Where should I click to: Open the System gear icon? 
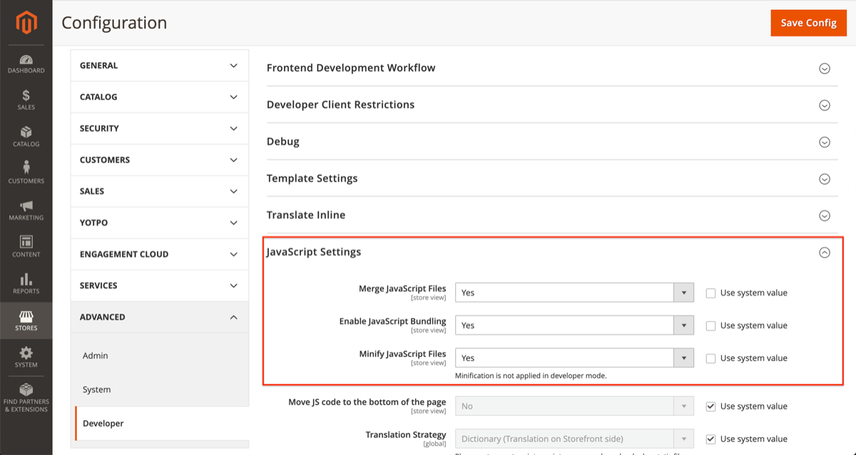pos(26,357)
